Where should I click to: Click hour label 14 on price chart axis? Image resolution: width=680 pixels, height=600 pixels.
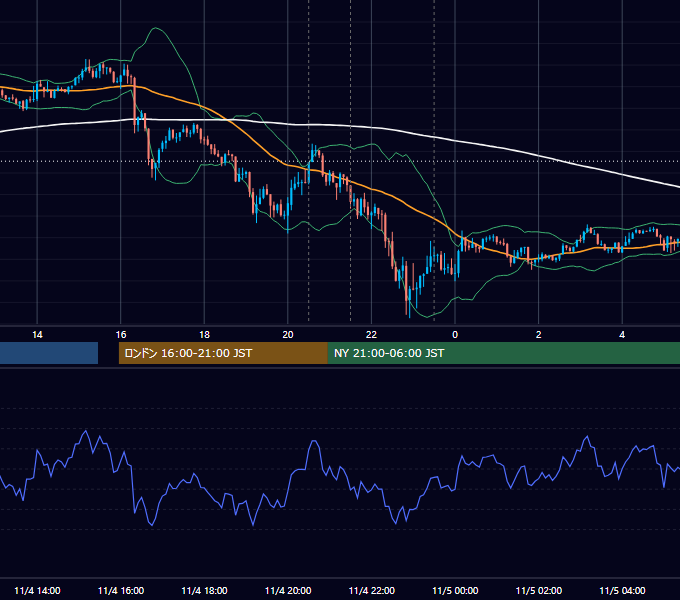point(37,335)
